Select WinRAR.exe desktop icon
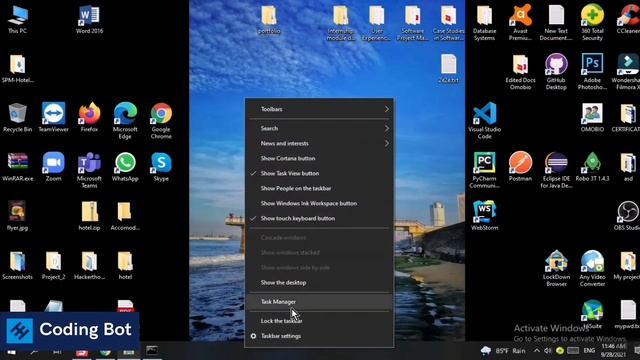 click(18, 167)
